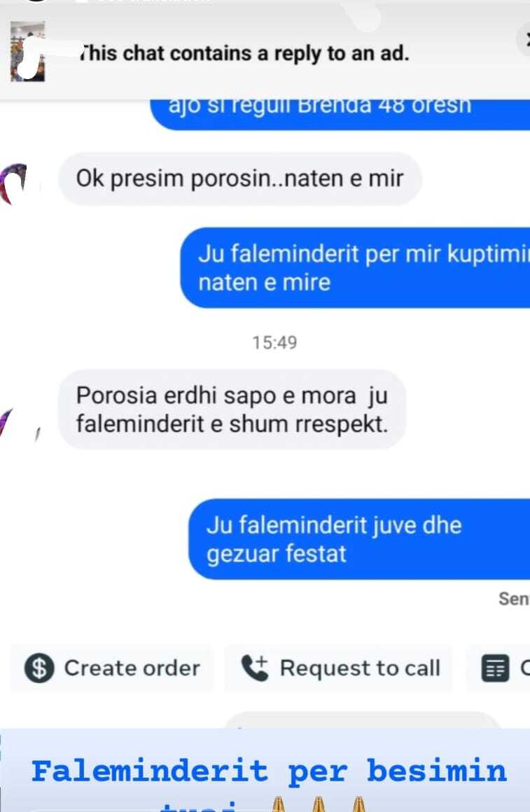Dismiss the ad reply banner with X
The height and width of the screenshot is (812, 530).
coord(525,38)
